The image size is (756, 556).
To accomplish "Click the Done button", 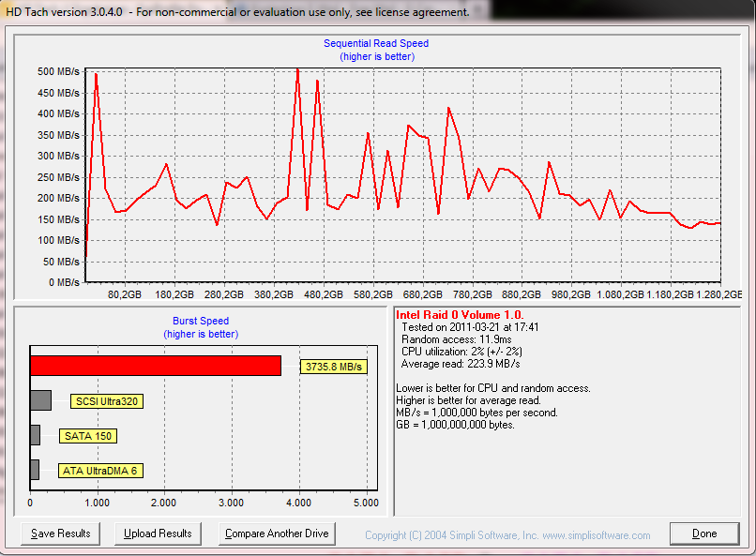I will (704, 533).
